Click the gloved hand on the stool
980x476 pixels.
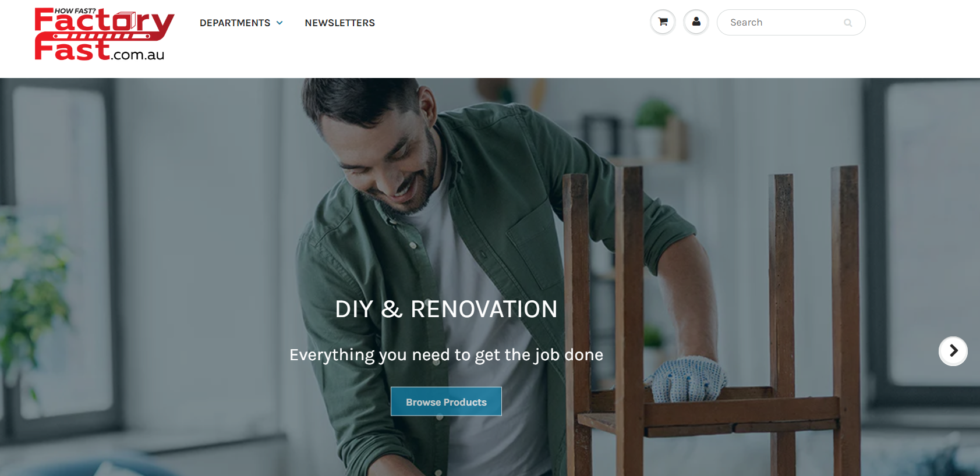pos(686,379)
